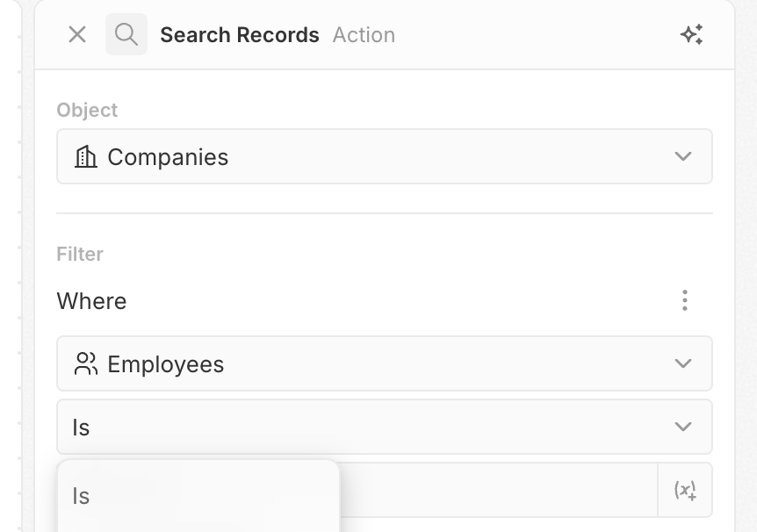Image resolution: width=757 pixels, height=532 pixels.
Task: Close the Search Records panel
Action: pyautogui.click(x=77, y=35)
